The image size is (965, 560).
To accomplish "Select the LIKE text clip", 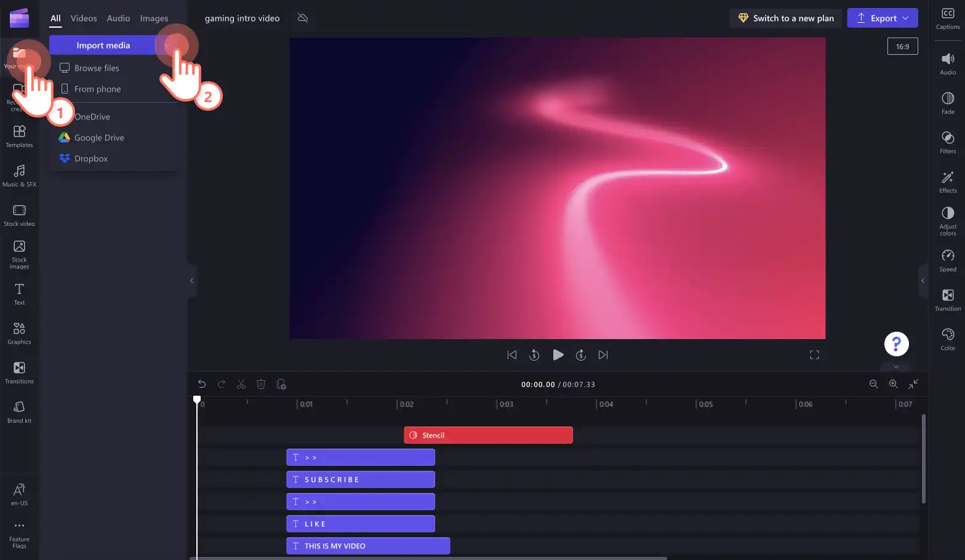I will coord(361,524).
